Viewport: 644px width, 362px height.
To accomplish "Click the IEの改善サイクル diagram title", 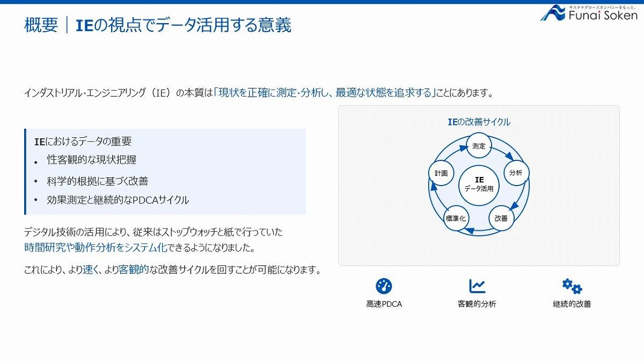I will [479, 122].
